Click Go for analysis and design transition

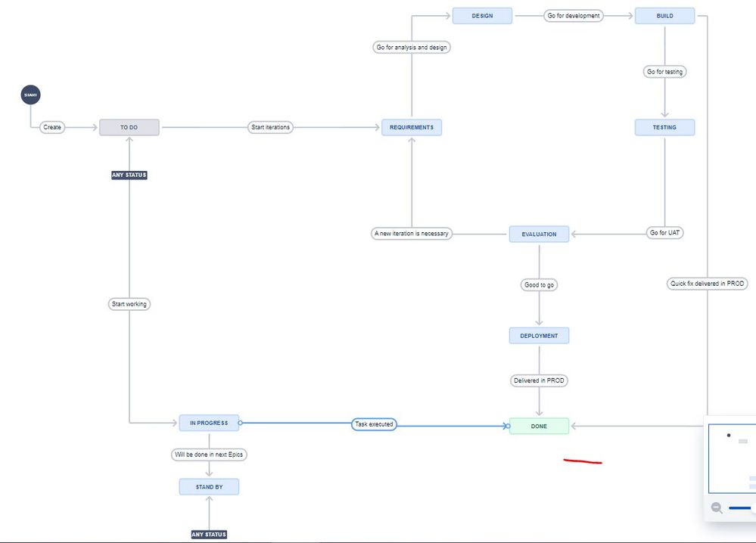412,47
